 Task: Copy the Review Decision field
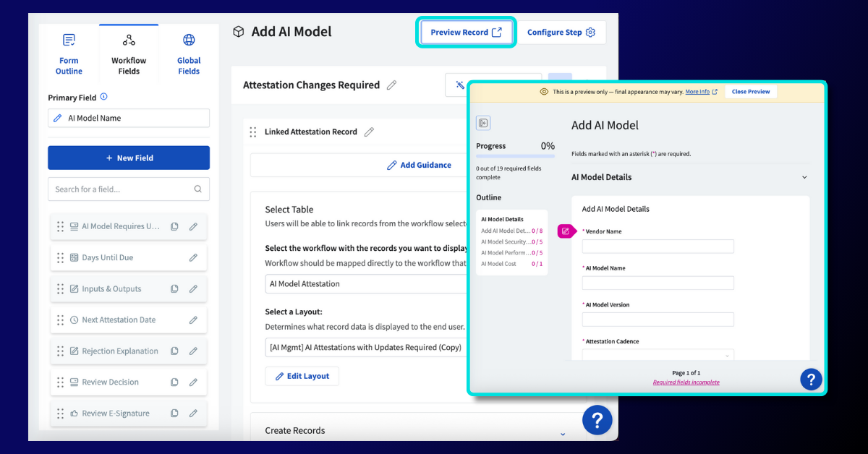[x=174, y=382]
